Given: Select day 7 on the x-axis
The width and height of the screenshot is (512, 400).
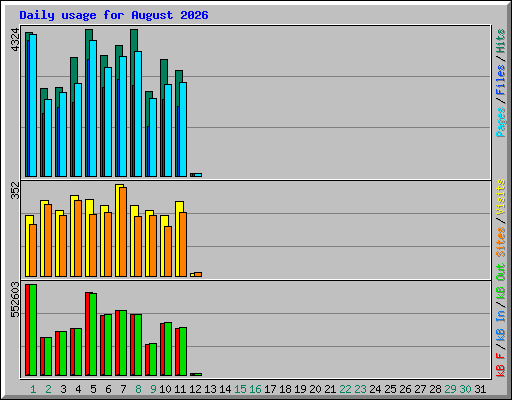Looking at the screenshot, I should [123, 389].
